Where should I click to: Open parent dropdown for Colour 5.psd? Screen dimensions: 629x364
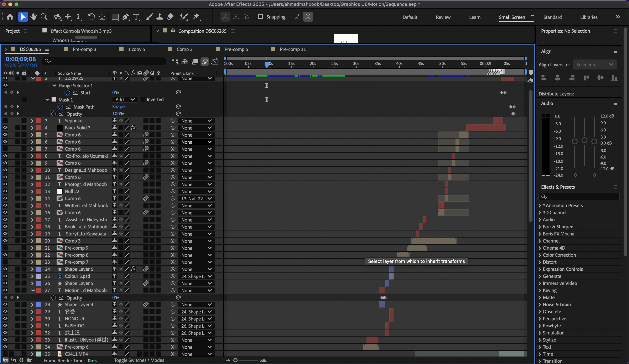[196, 276]
